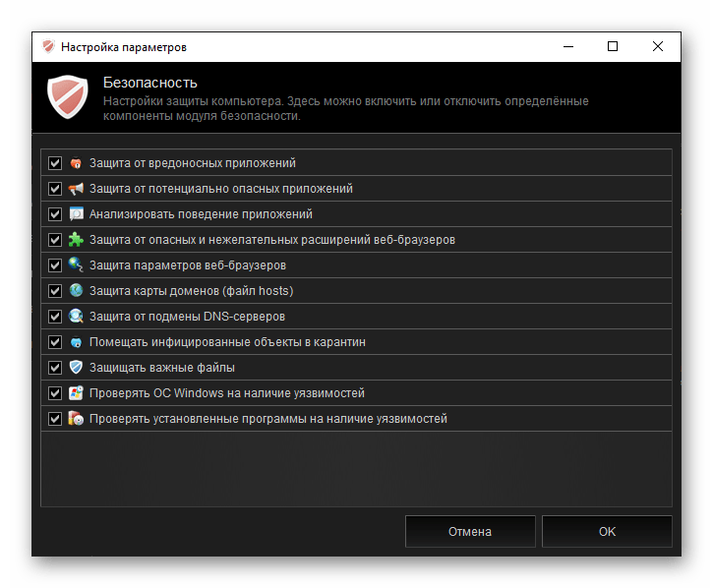
Task: Click the small shield icon in the title bar
Action: [x=48, y=46]
